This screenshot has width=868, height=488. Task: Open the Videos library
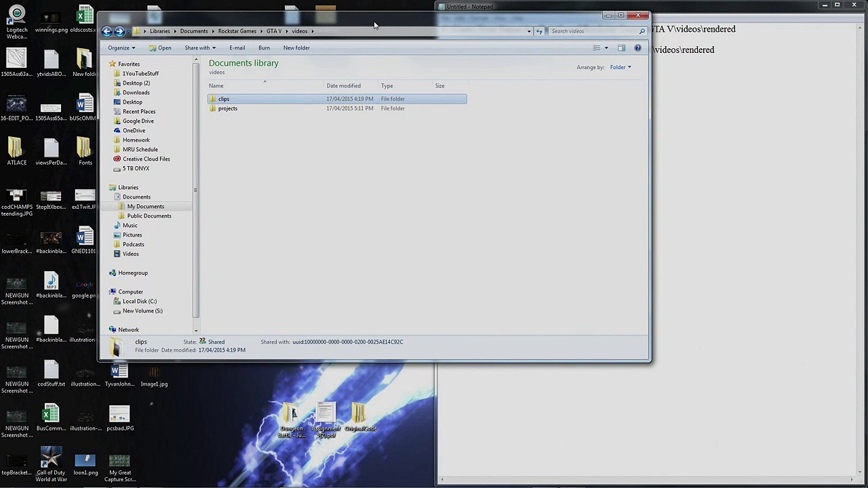pos(130,253)
